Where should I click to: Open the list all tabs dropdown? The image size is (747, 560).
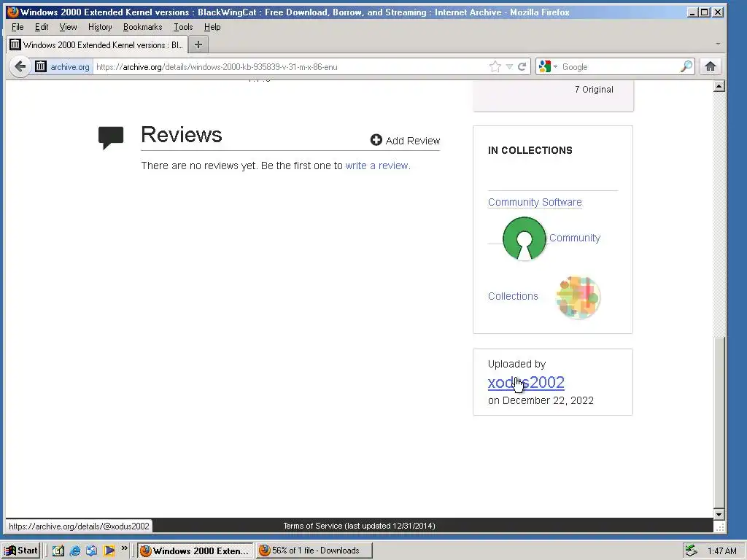pos(718,44)
